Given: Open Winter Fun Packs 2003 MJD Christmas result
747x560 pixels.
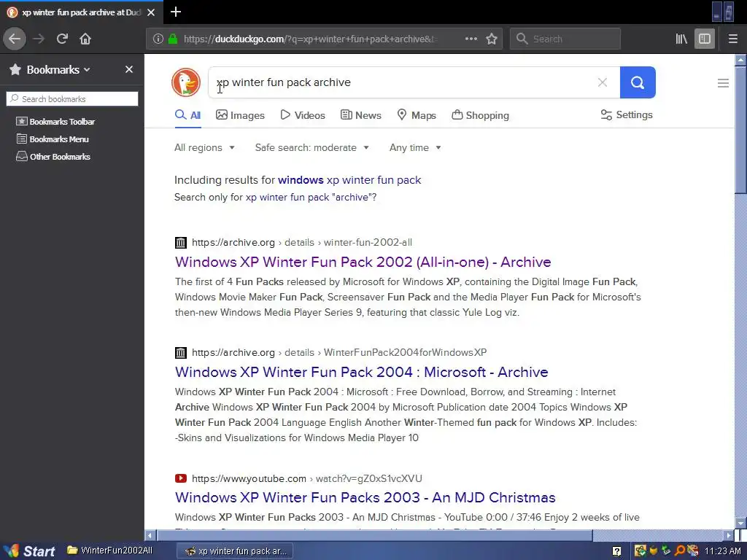Looking at the screenshot, I should tap(365, 497).
